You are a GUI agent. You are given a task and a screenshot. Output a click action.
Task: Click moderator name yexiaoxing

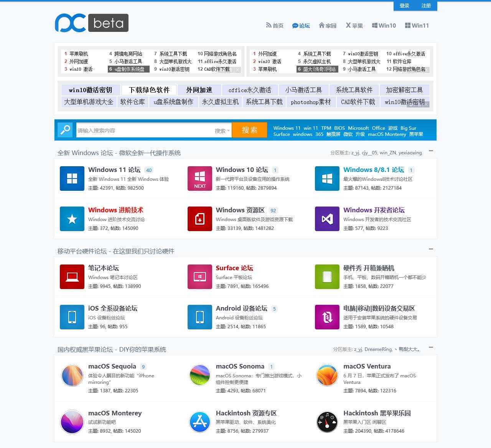pos(410,153)
